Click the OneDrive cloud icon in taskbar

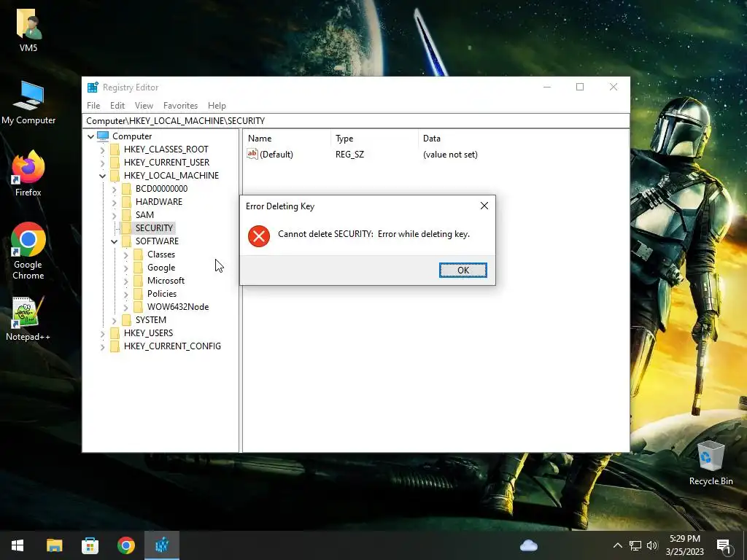pyautogui.click(x=529, y=545)
